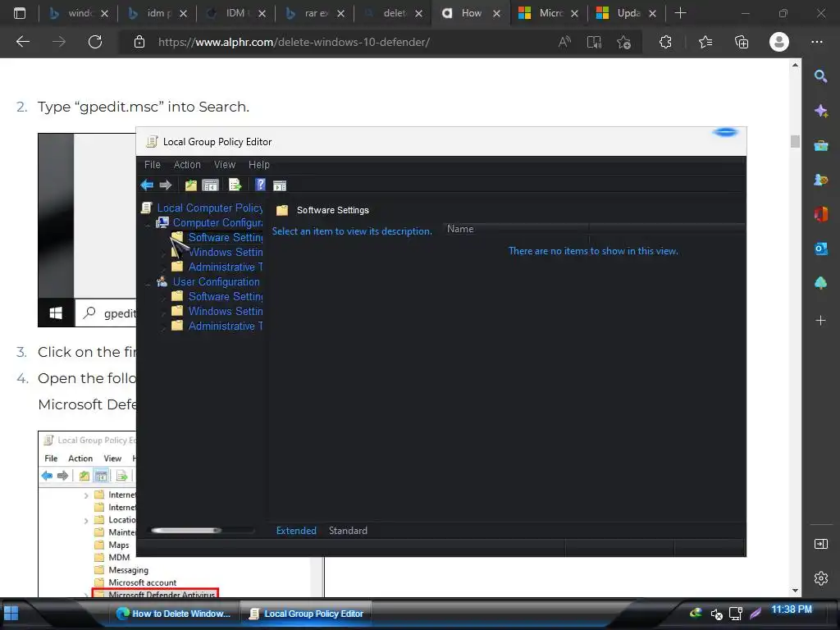
Task: Open a new browser tab
Action: (x=680, y=13)
